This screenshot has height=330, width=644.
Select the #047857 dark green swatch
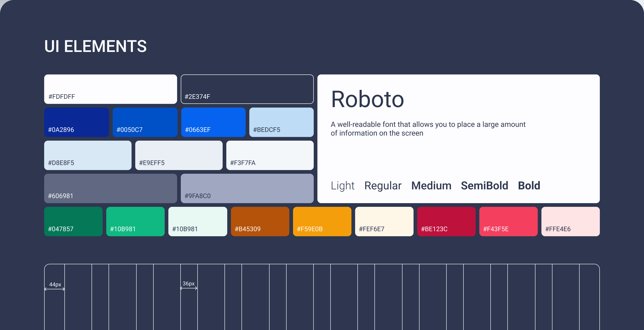(73, 221)
